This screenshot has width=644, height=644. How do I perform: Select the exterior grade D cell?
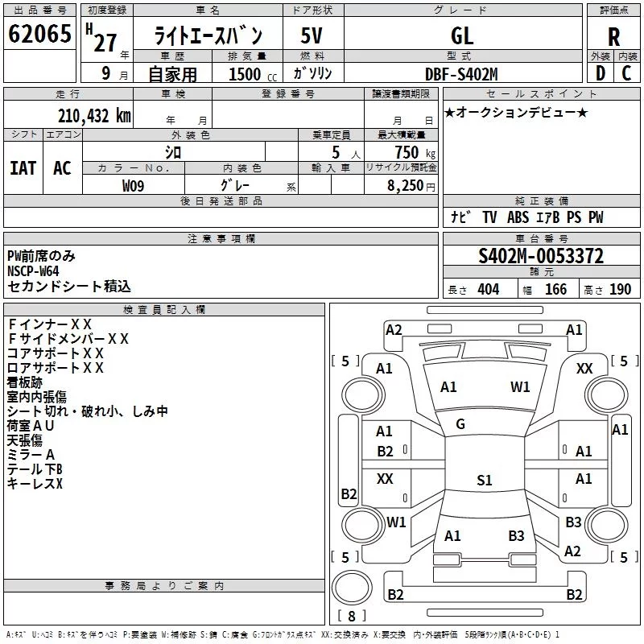[601, 73]
